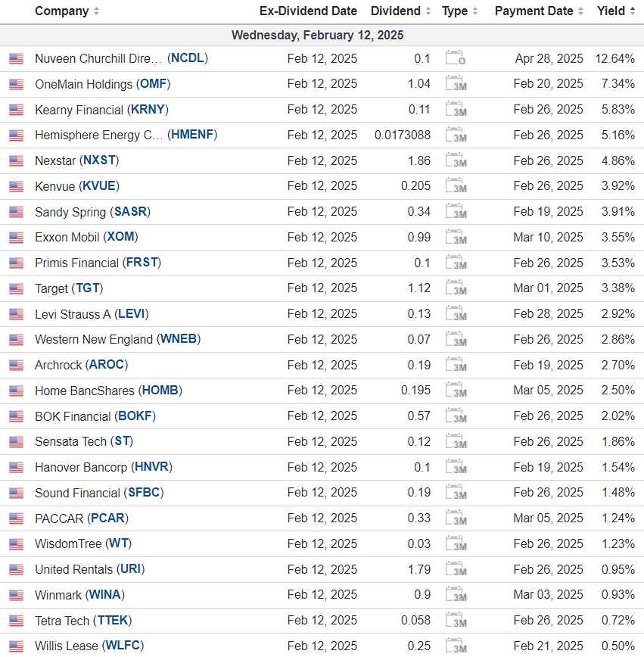Screen dimensions: 644x657
Task: Click the Ex-Dividend Date column header
Action: (x=308, y=11)
